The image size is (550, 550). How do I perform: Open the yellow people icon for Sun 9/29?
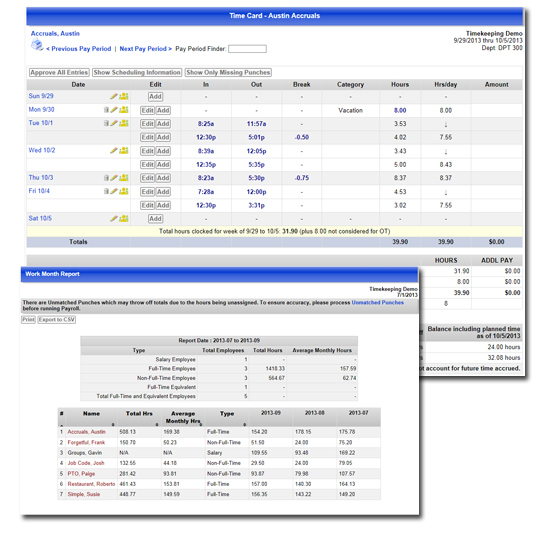pyautogui.click(x=123, y=96)
